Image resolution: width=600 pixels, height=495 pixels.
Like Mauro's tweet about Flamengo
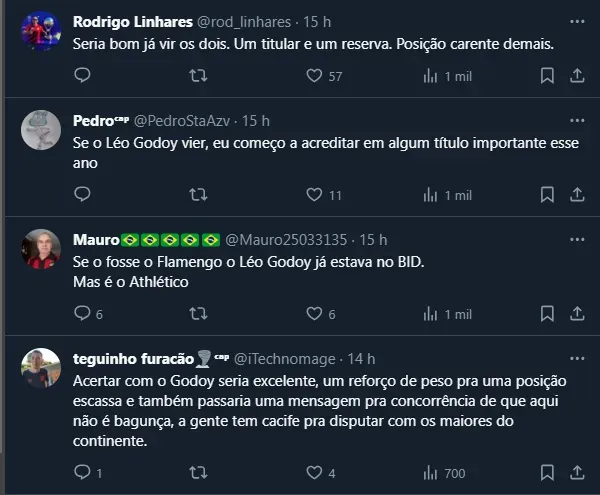coord(313,313)
